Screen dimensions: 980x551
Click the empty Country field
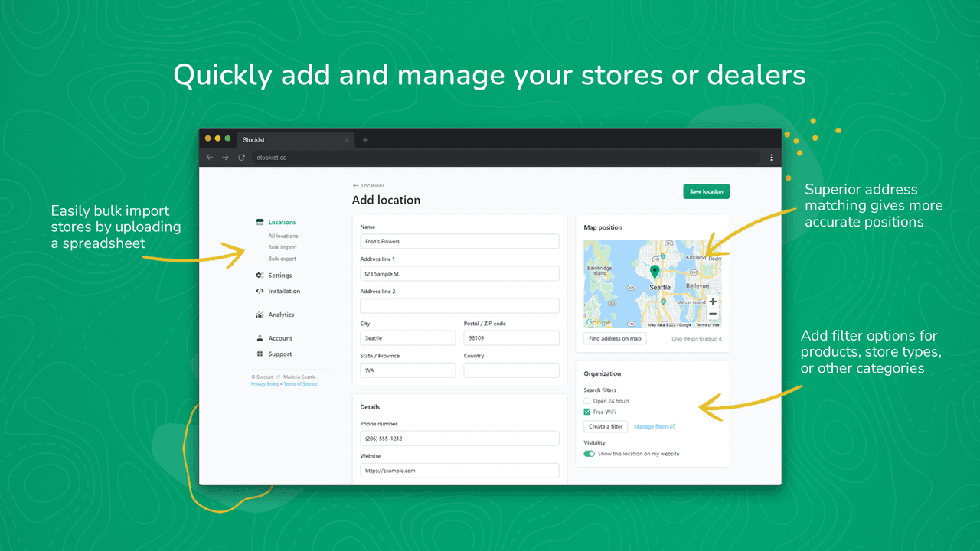(511, 370)
